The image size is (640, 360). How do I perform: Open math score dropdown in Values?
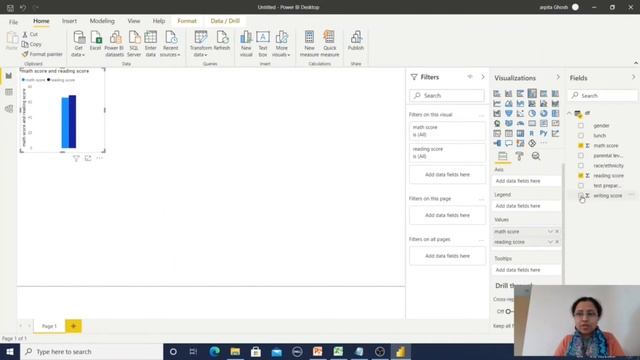pyautogui.click(x=550, y=231)
